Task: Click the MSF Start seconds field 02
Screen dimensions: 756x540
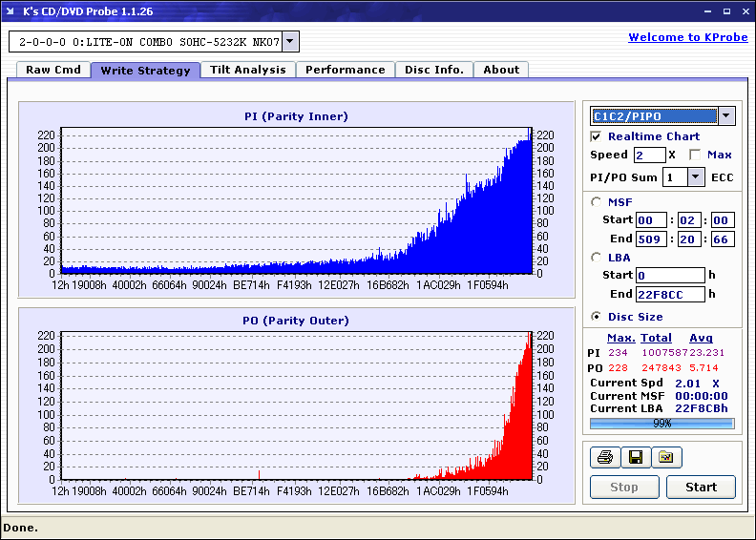Action: [689, 220]
